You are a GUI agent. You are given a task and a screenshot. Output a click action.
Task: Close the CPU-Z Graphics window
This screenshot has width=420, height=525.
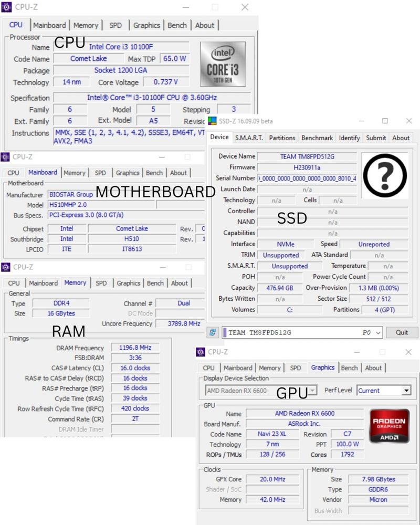408,352
